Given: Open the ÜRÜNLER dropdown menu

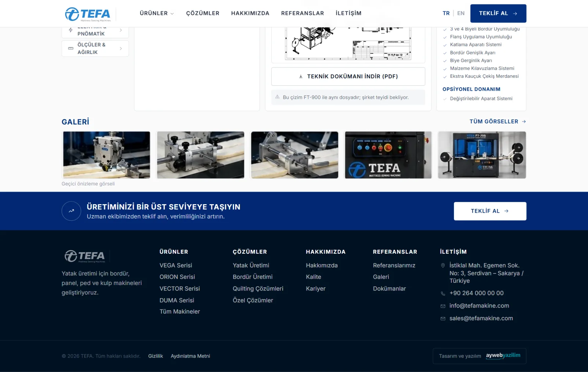Looking at the screenshot, I should click(x=157, y=13).
